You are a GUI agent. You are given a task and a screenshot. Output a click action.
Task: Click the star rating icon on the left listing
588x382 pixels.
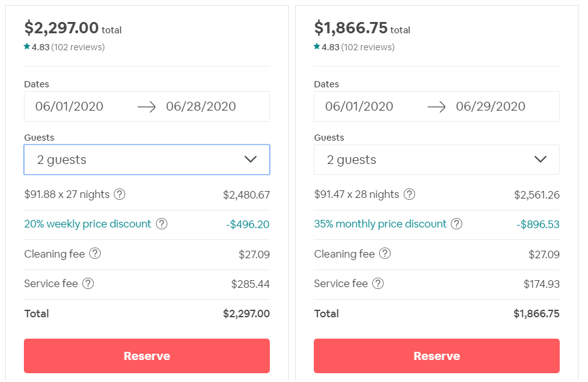[x=26, y=46]
